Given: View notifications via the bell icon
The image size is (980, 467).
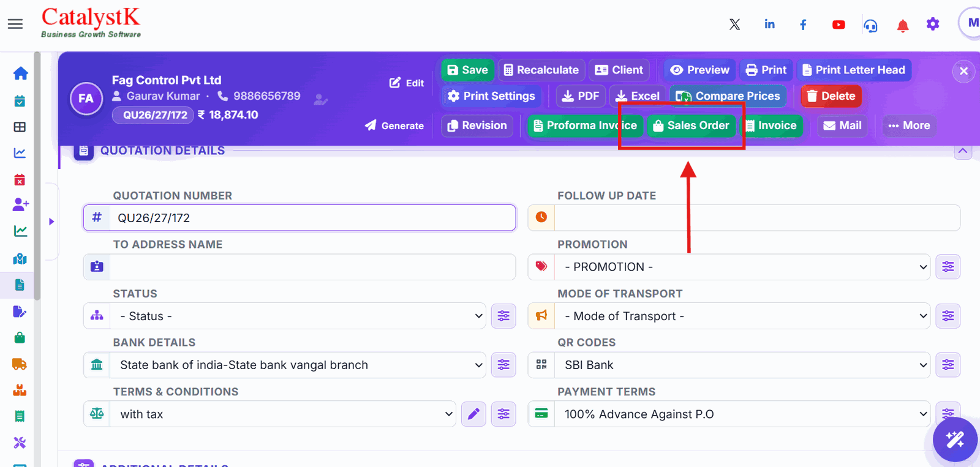Looking at the screenshot, I should tap(903, 25).
